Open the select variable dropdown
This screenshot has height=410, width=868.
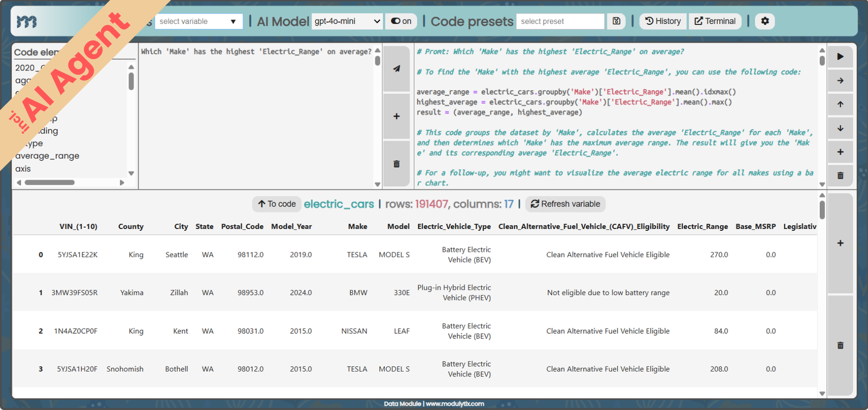[x=199, y=21]
